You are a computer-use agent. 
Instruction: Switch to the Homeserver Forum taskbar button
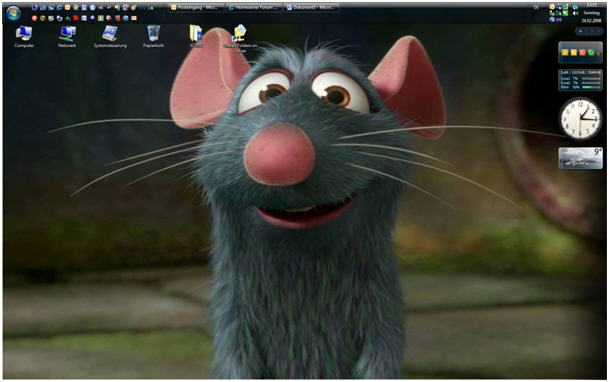(254, 7)
